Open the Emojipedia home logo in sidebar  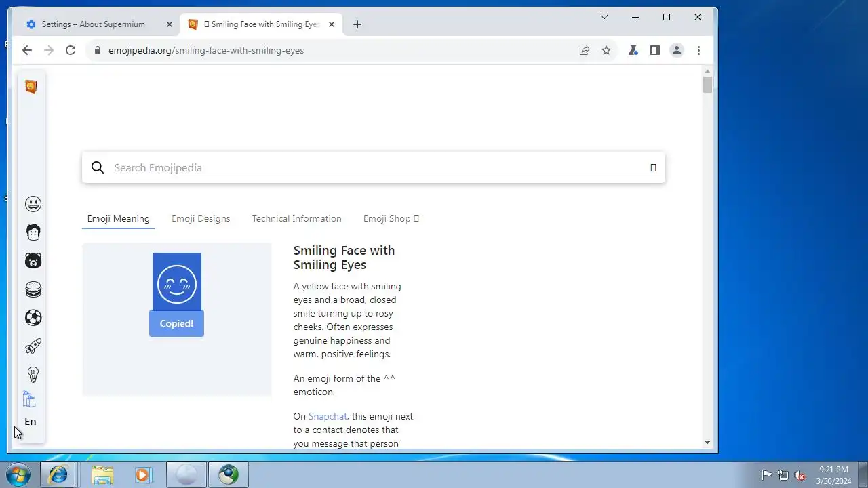[x=31, y=87]
